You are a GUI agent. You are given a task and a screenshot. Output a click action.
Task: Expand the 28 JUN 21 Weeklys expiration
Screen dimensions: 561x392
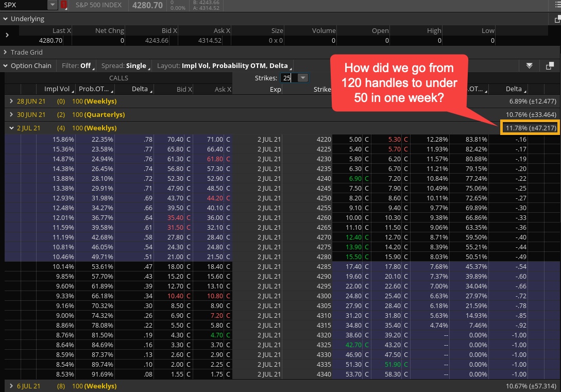12,101
